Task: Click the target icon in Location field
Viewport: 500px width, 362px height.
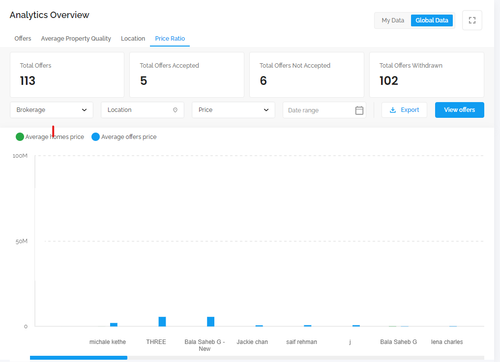Action: (x=175, y=110)
